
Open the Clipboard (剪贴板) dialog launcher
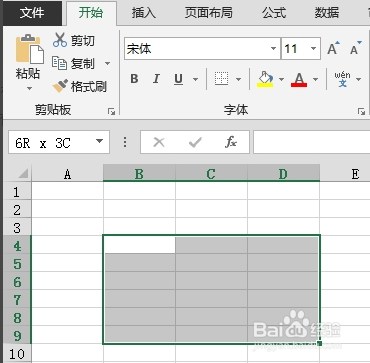click(111, 112)
